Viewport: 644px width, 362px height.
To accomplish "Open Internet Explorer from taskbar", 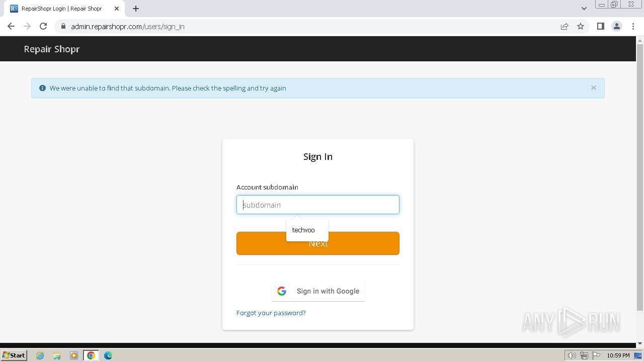I will (x=40, y=355).
